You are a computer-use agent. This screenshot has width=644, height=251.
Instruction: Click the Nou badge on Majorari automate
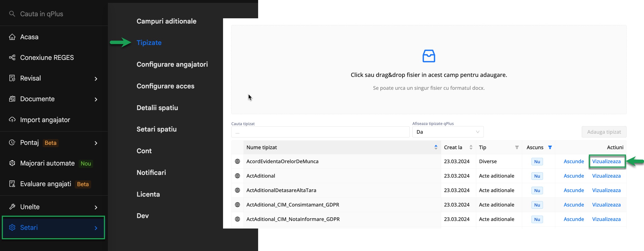(x=86, y=163)
